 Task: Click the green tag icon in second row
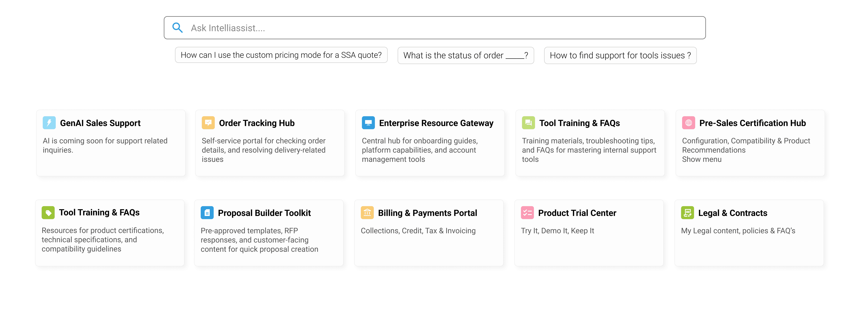(48, 213)
